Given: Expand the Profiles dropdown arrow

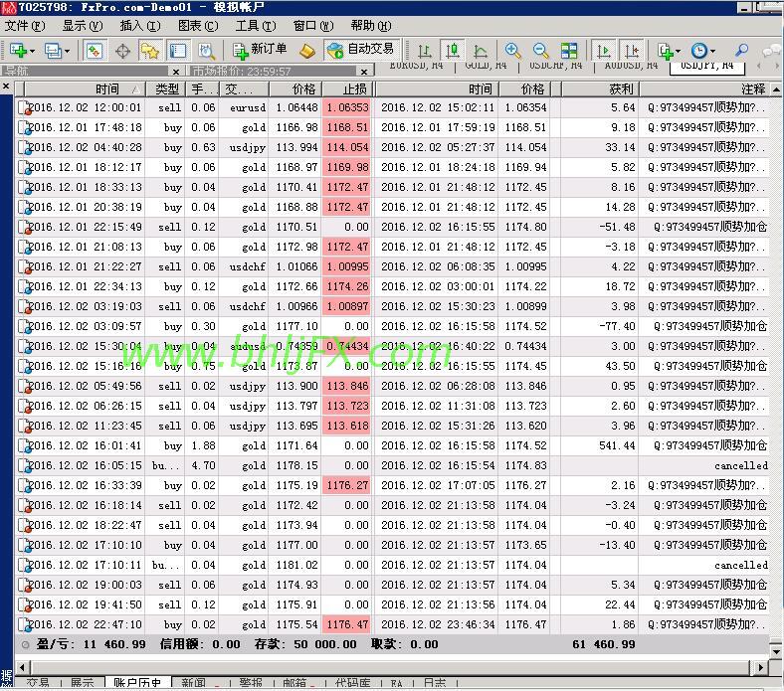Looking at the screenshot, I should 67,52.
